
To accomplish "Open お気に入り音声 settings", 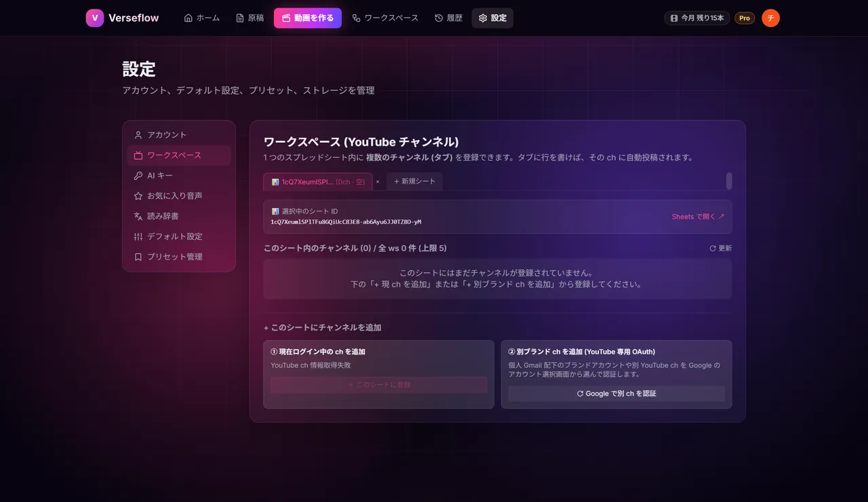I will (x=179, y=196).
